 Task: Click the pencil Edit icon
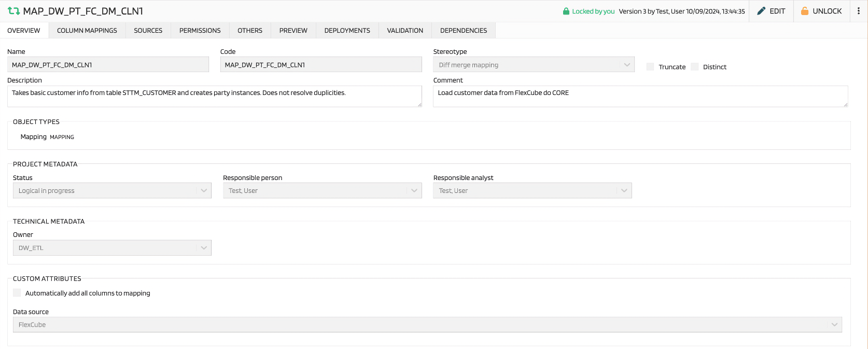761,11
